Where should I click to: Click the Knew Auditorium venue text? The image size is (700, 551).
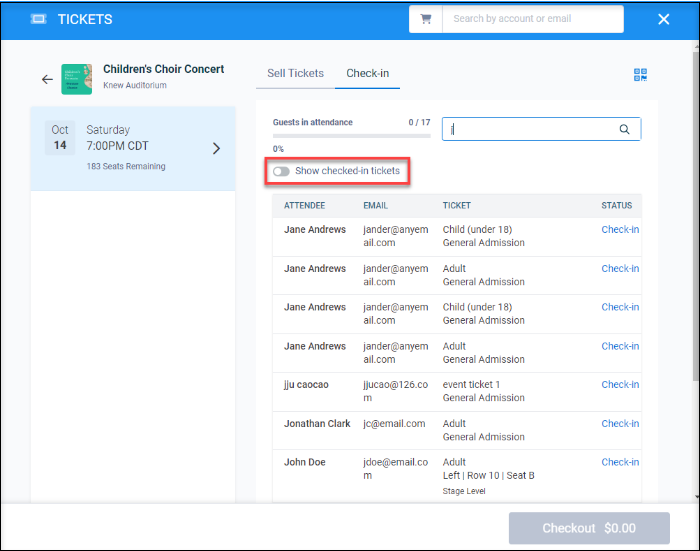(x=135, y=85)
